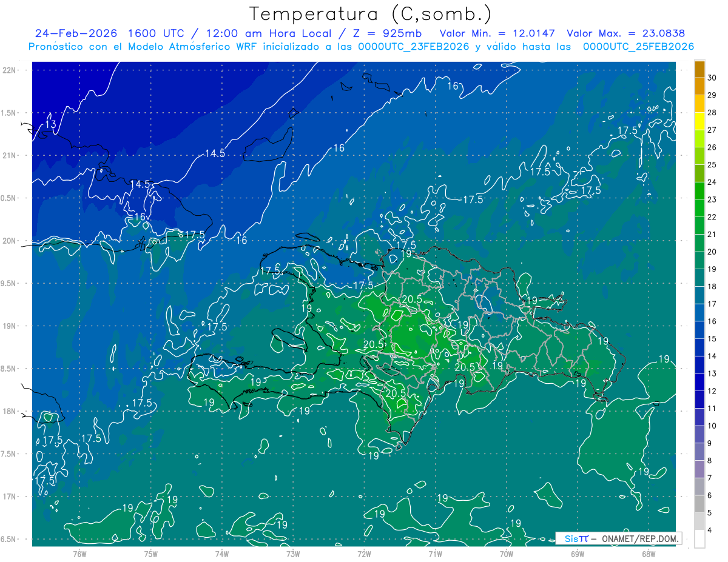Click the '73W' longitude label
728x562 pixels.
[x=293, y=554]
